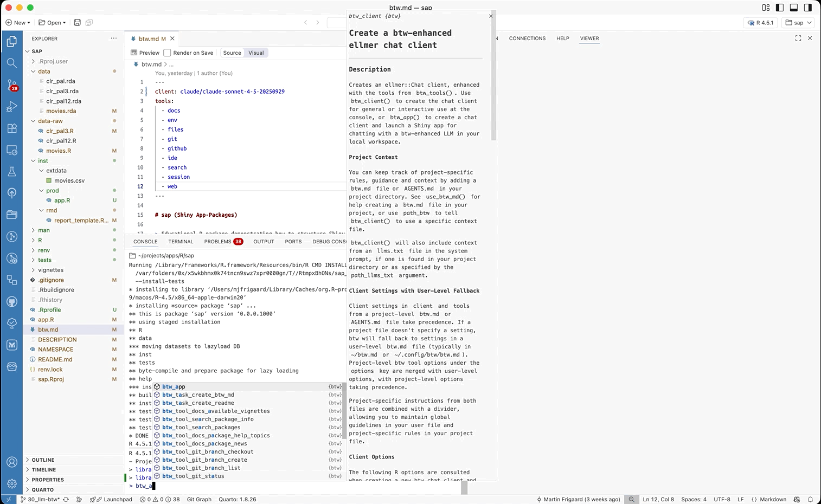Open the Search view in activity bar
This screenshot has width=821, height=504.
11,63
